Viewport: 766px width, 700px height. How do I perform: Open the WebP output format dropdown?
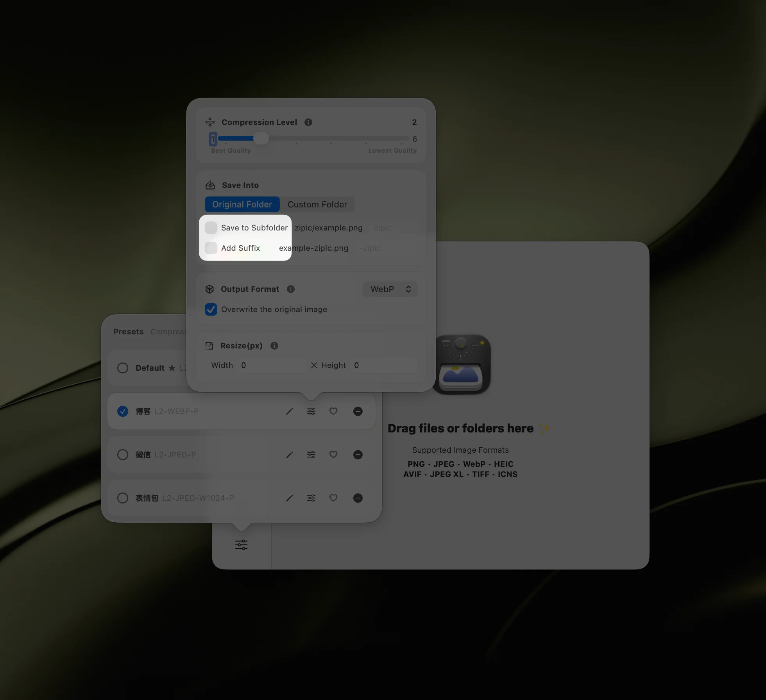(390, 289)
